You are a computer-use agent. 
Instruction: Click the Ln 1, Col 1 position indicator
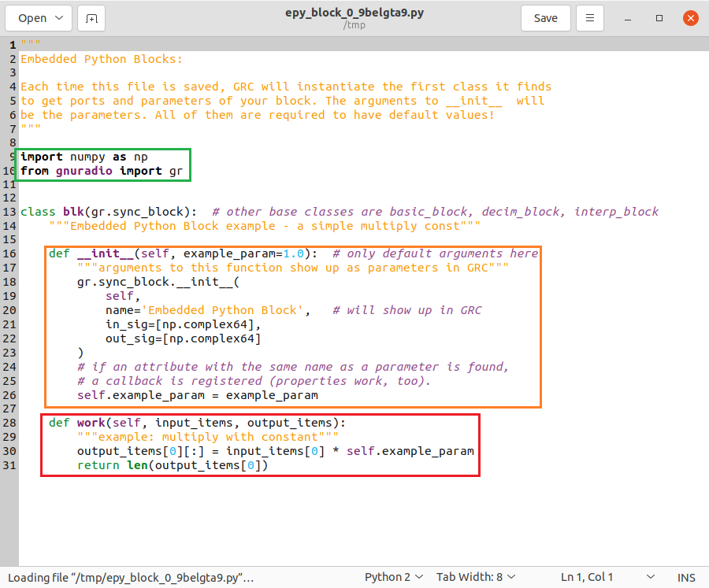[x=586, y=577]
